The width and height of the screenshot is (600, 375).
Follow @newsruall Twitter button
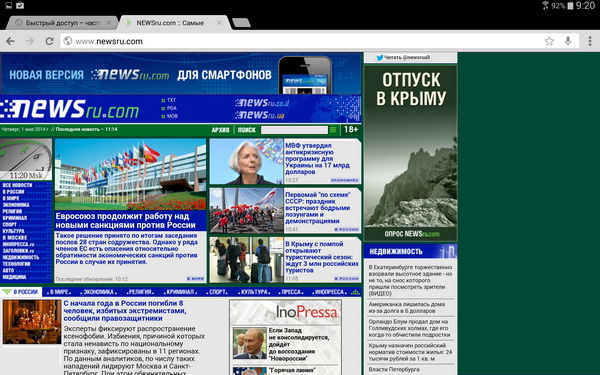(403, 57)
